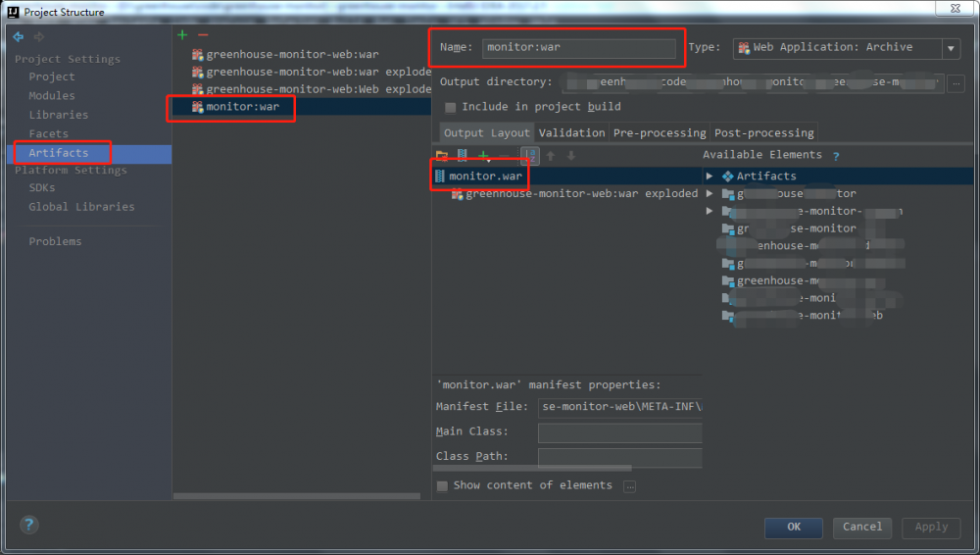Viewport: 980px width, 555px height.
Task: Open Available Elements help question mark
Action: click(x=836, y=157)
